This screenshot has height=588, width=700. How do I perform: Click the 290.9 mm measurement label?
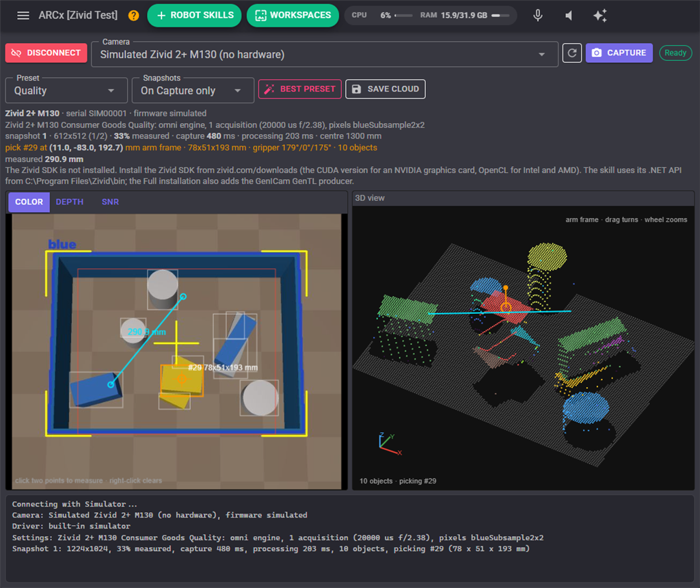[x=147, y=332]
